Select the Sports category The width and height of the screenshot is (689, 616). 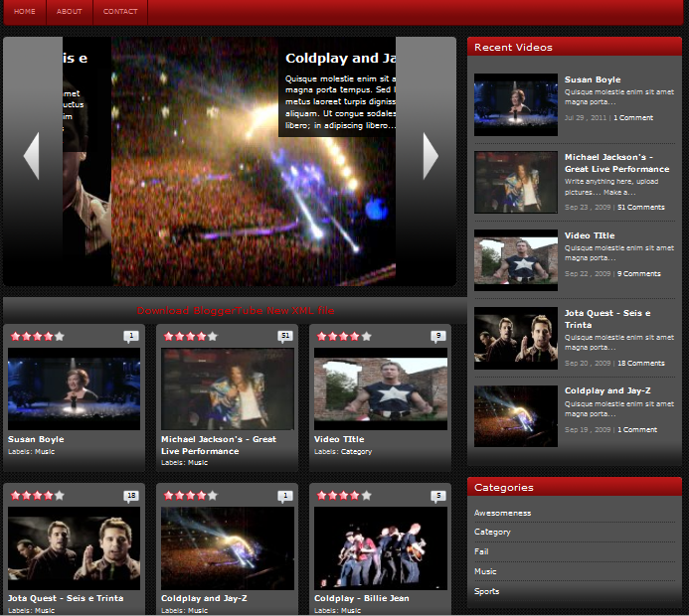486,591
